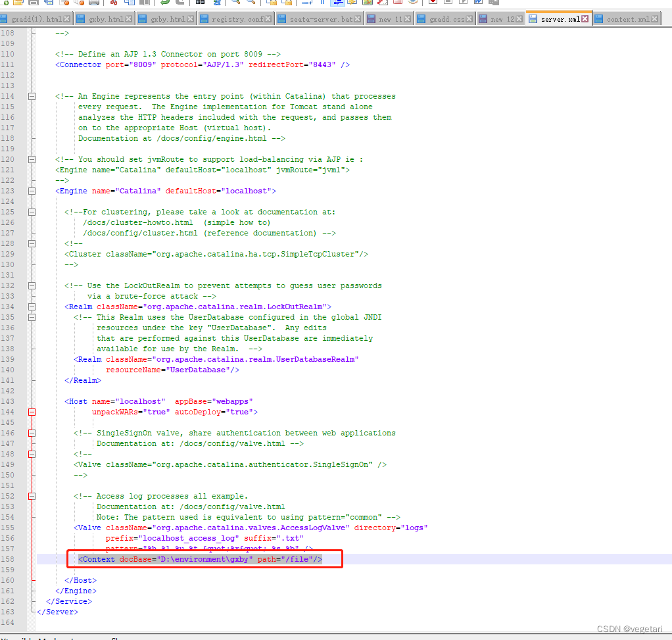The width and height of the screenshot is (672, 640).
Task: Close the server.xml tab
Action: 585,19
